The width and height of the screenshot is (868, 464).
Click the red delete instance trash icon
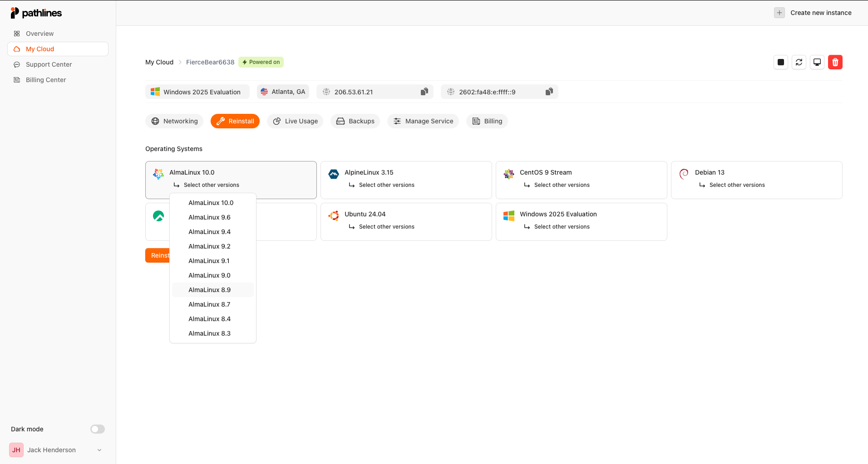point(835,62)
